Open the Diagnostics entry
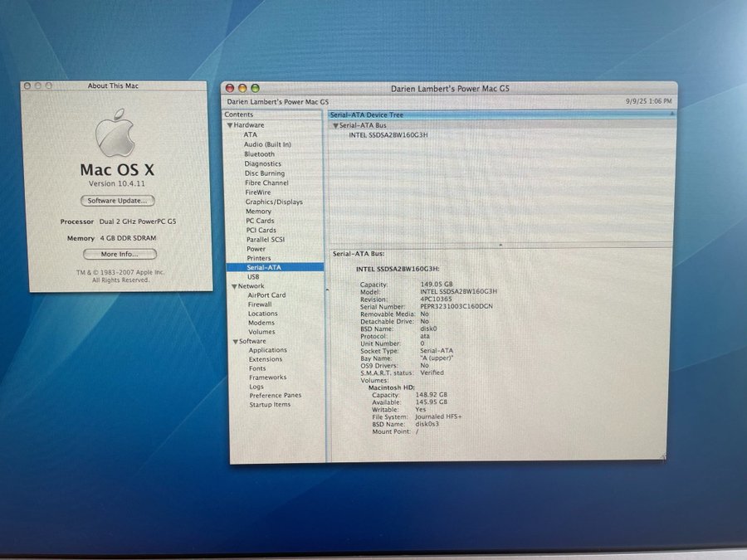 [x=262, y=163]
